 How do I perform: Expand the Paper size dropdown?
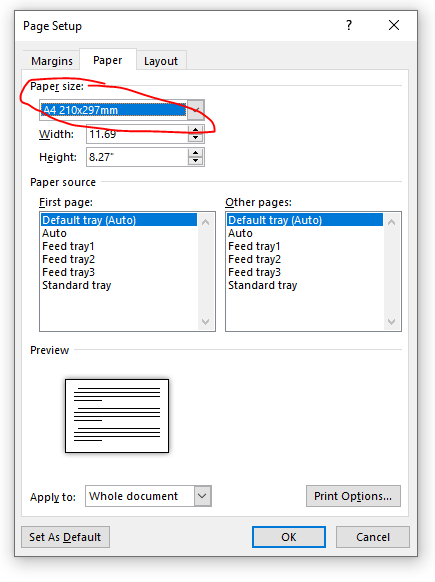(x=196, y=110)
